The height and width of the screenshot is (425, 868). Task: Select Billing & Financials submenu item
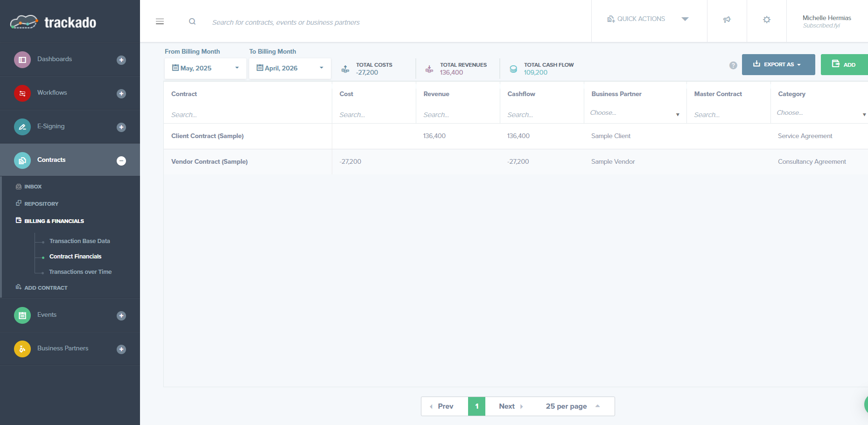(x=54, y=221)
